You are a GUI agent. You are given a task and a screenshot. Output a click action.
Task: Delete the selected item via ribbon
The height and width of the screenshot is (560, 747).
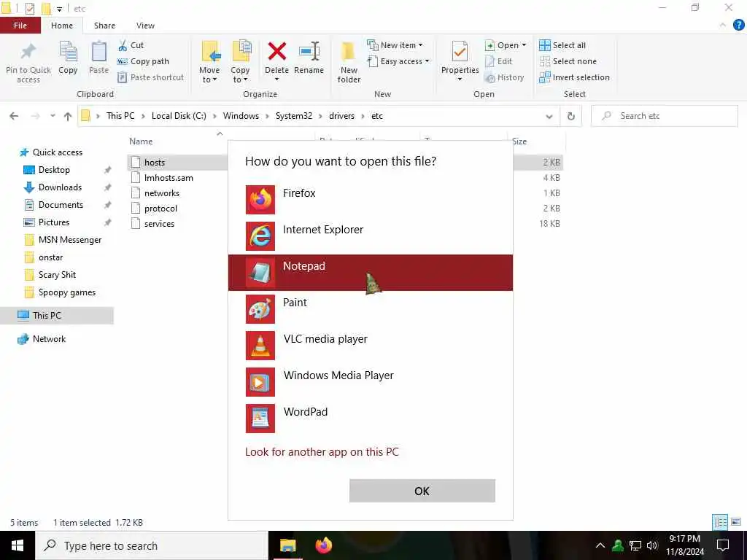click(x=276, y=61)
